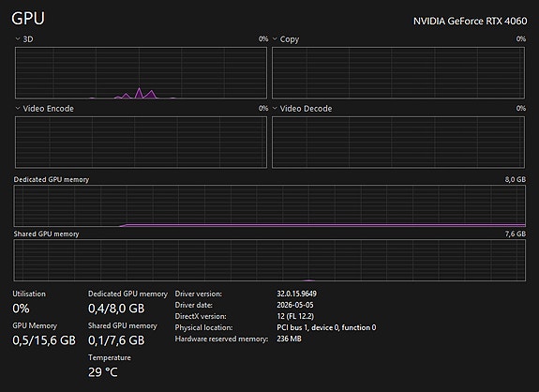Click the DirectX version 12 (FL 12.2) value
This screenshot has height=392, width=539.
pyautogui.click(x=295, y=316)
